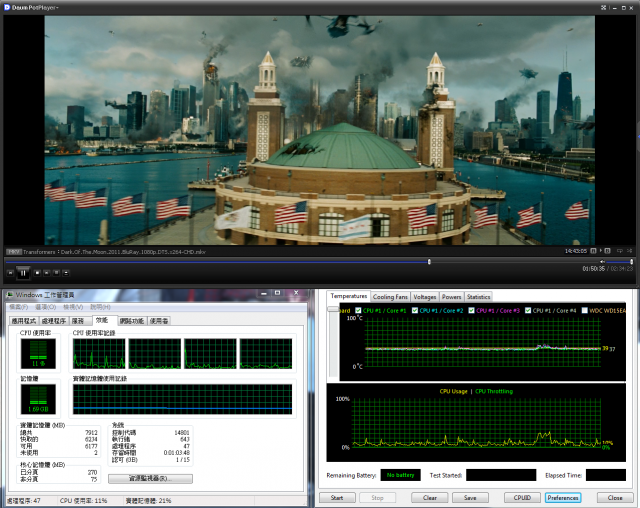The height and width of the screenshot is (508, 640).
Task: Open 檔案(F) menu in Task Manager
Action: (18, 307)
